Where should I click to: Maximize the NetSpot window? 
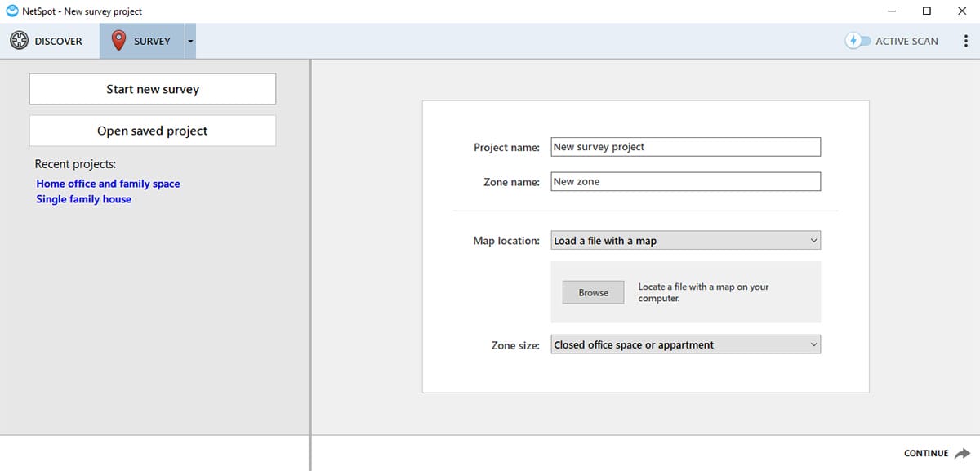927,11
